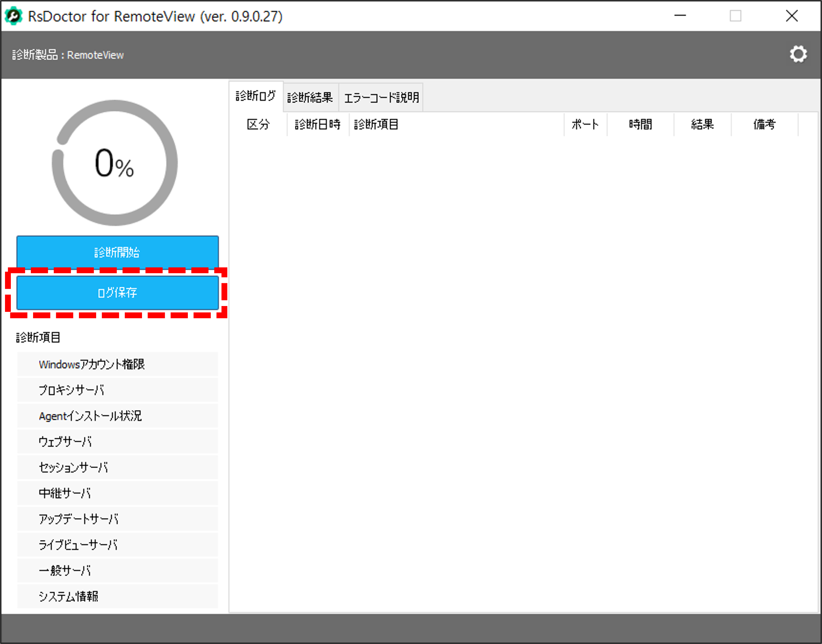Viewport: 822px width, 644px height.
Task: Save the log with ログ保存 button
Action: (x=117, y=293)
